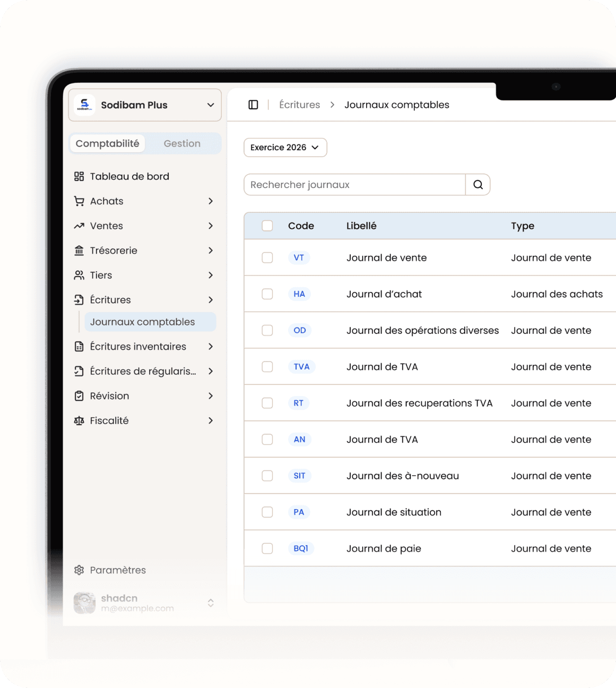The width and height of the screenshot is (616, 688).
Task: Check the RT journal row checkbox
Action: [267, 403]
